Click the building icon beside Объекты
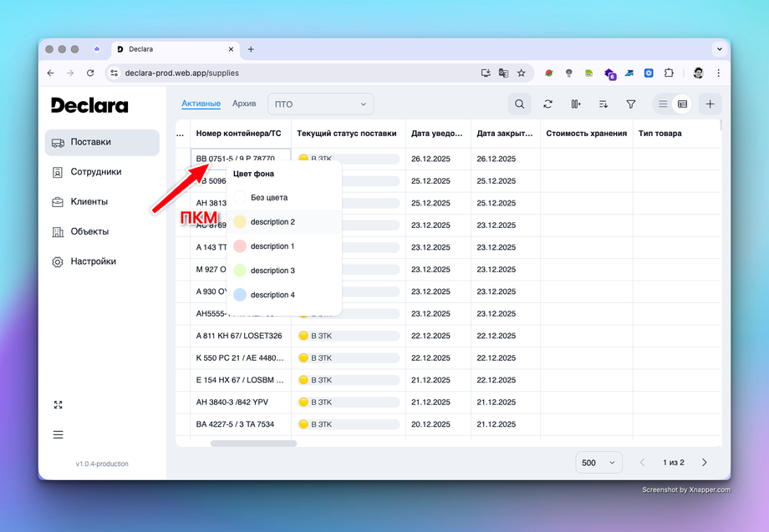Screen dimensions: 769x532 [x=58, y=232]
